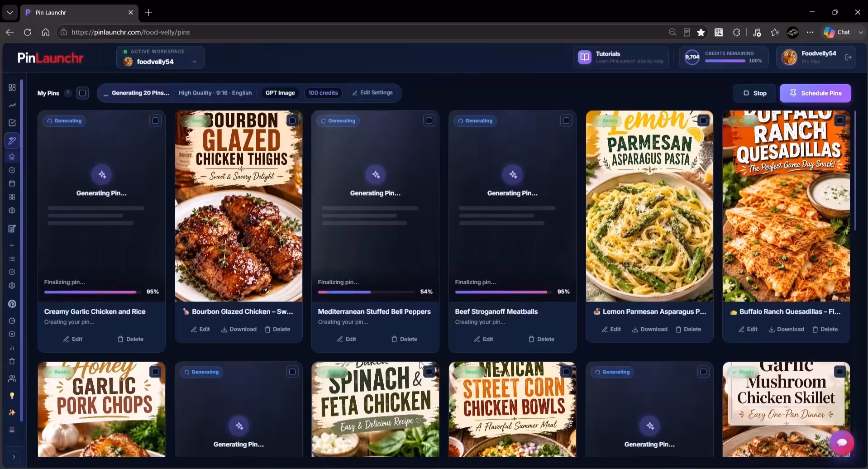The height and width of the screenshot is (469, 868).
Task: Open the trending line chart sidebar icon
Action: [x=12, y=105]
